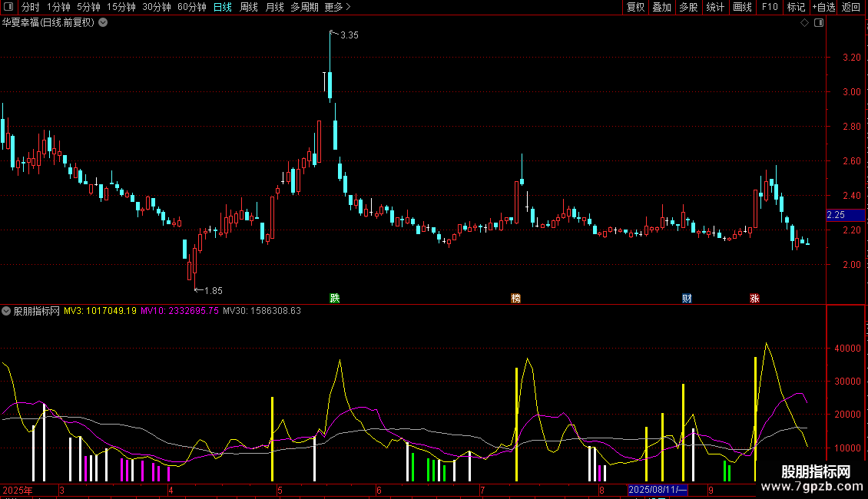Switch to the 周线 weekly tab
This screenshot has width=868, height=499.
click(x=249, y=7)
